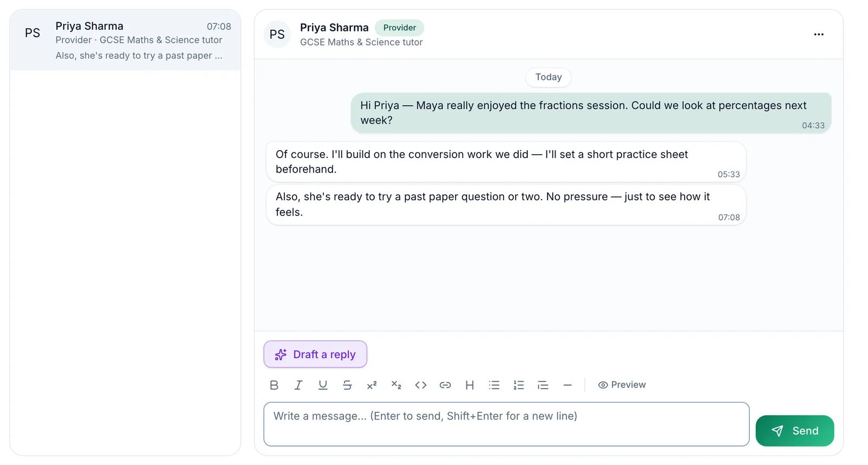This screenshot has height=465, width=868.
Task: Focus the Write a message field
Action: [x=506, y=424]
